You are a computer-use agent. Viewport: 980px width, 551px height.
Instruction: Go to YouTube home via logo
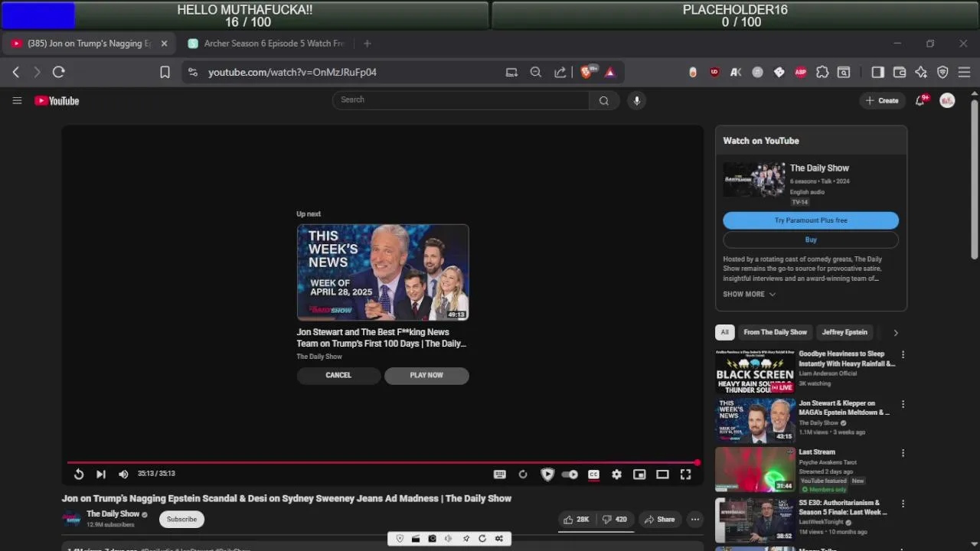pos(57,100)
